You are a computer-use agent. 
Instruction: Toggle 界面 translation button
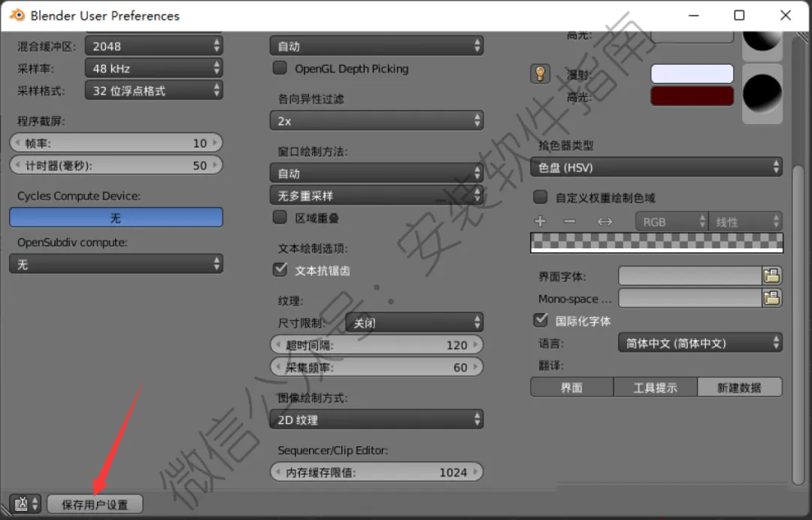571,388
